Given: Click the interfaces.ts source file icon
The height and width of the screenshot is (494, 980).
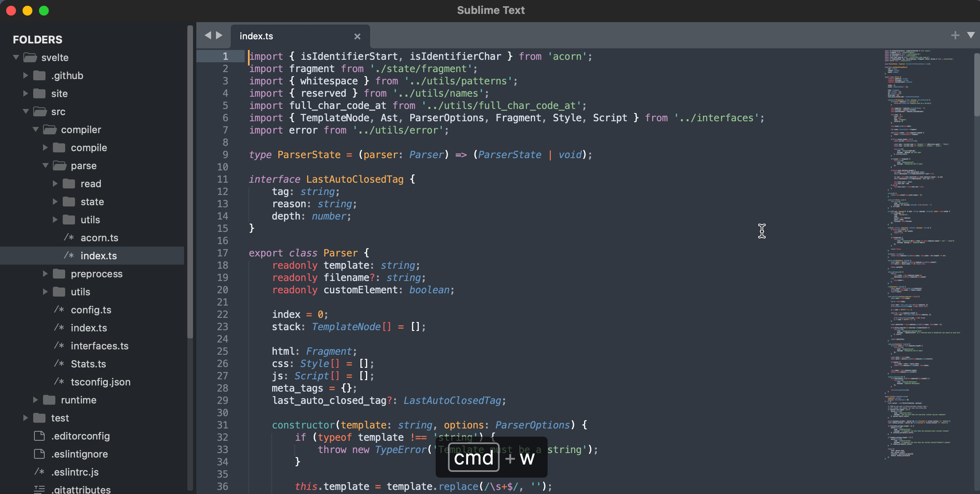Looking at the screenshot, I should pyautogui.click(x=59, y=346).
